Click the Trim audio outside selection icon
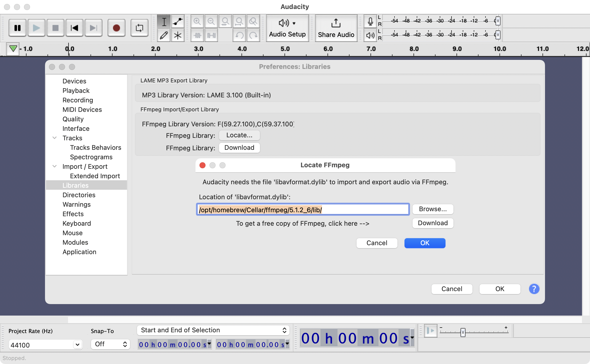 click(197, 35)
